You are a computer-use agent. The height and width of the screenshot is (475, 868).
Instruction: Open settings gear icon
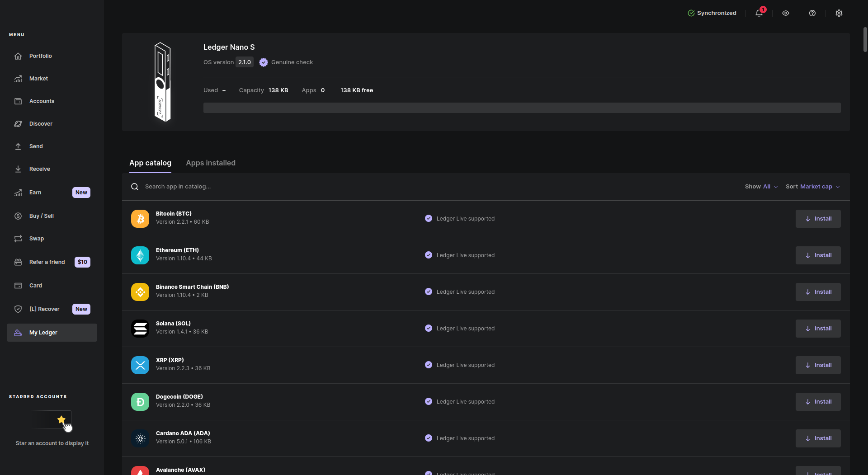pyautogui.click(x=839, y=13)
